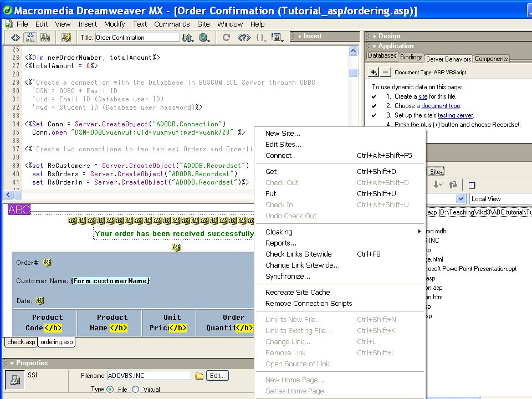Screen dimensions: 532x399
Task: Open File Management arrows icon
Action: tap(188, 37)
